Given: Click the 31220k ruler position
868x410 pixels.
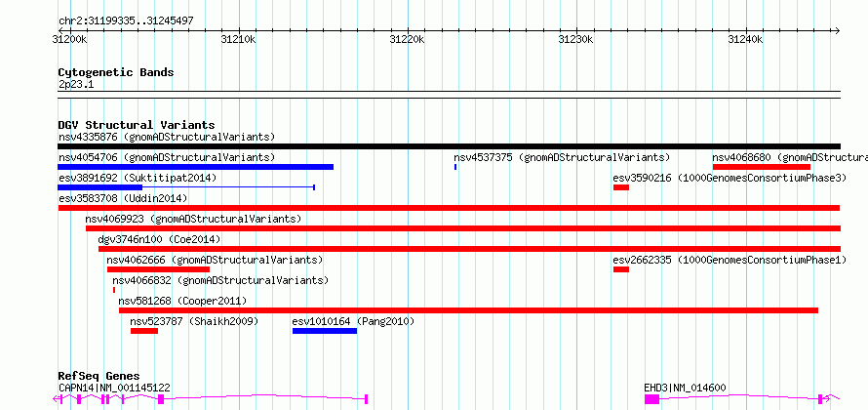Looking at the screenshot, I should [x=408, y=39].
